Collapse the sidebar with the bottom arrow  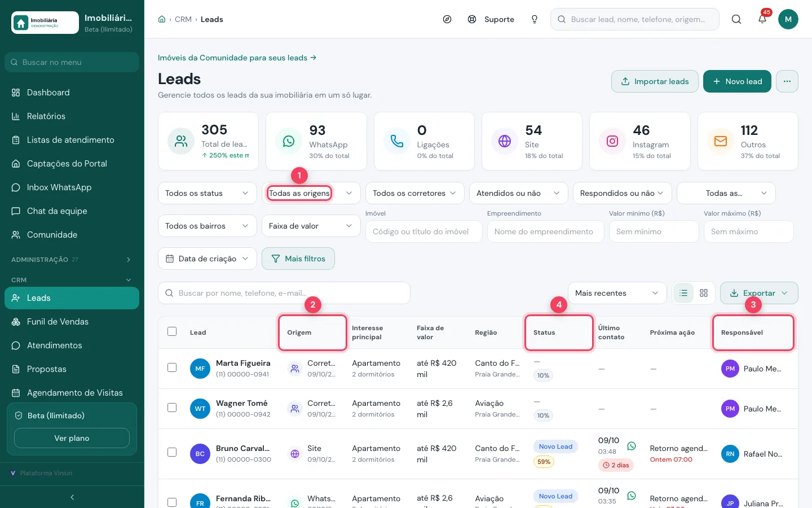72,497
